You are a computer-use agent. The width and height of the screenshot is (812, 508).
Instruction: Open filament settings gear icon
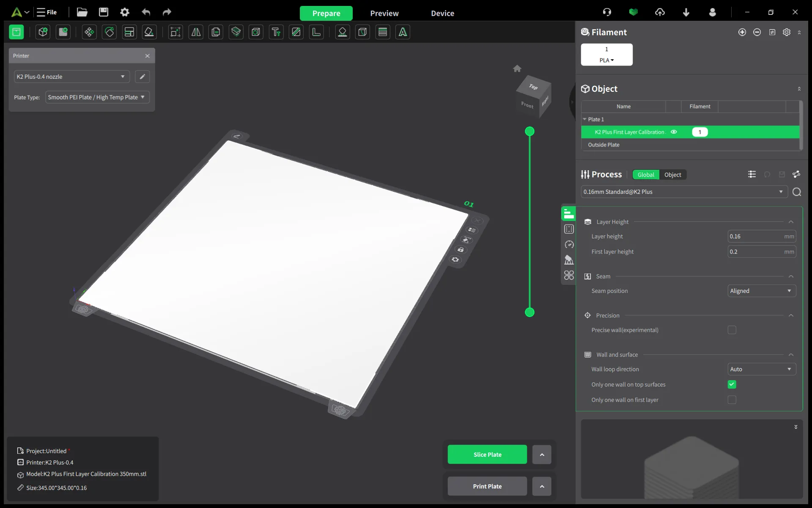[x=787, y=32]
